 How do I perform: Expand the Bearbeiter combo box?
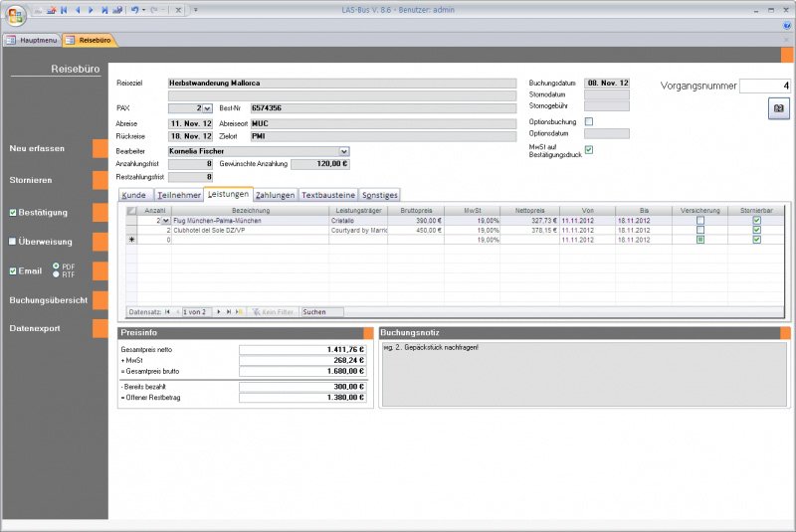coord(343,151)
